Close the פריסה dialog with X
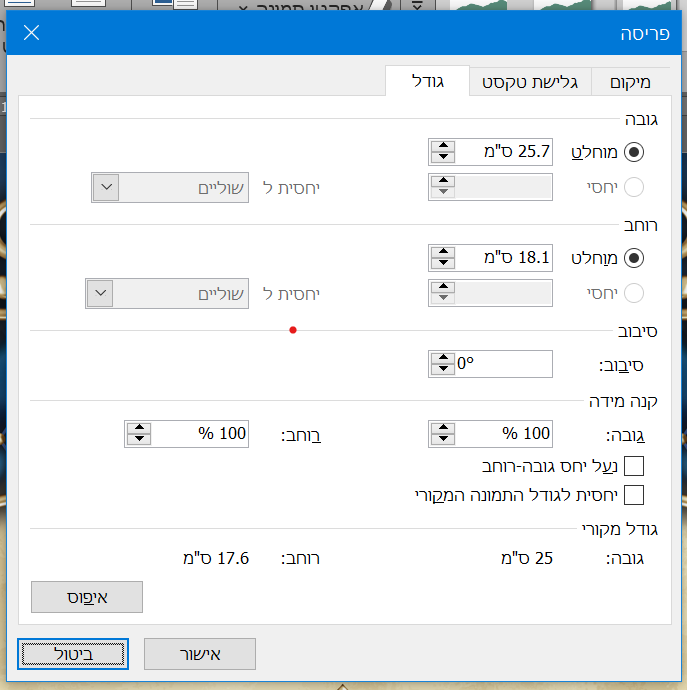This screenshot has width=687, height=690. click(31, 33)
